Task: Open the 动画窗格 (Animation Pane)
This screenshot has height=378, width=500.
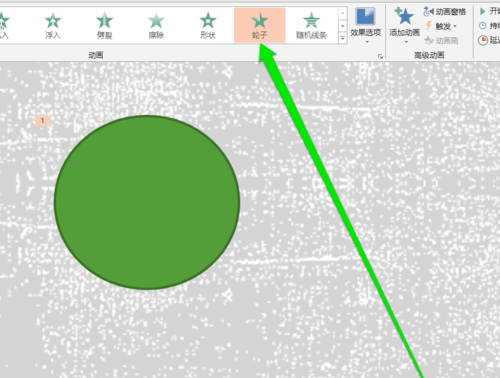Action: pyautogui.click(x=444, y=12)
